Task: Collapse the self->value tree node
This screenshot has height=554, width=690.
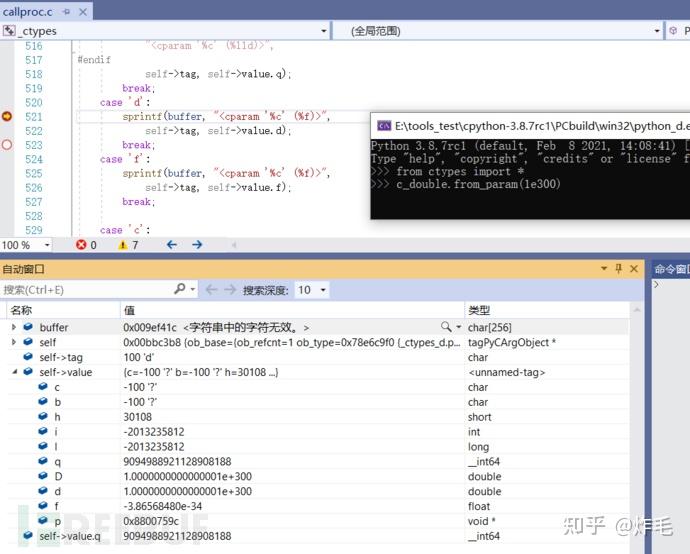Action: 15,372
